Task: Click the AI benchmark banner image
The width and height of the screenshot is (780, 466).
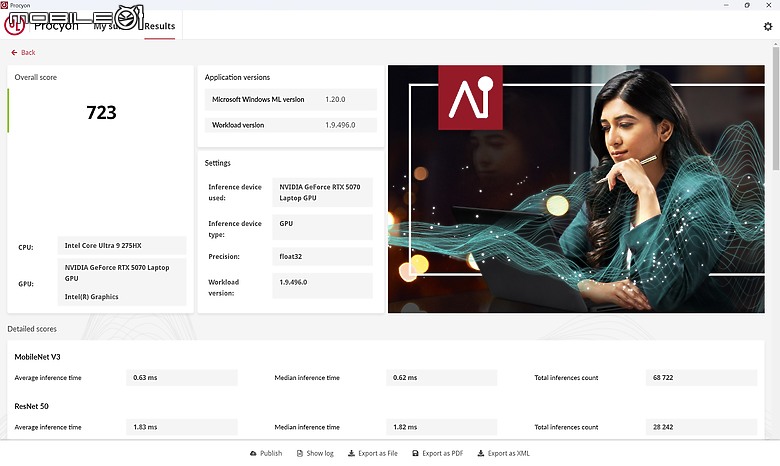Action: pyautogui.click(x=576, y=189)
